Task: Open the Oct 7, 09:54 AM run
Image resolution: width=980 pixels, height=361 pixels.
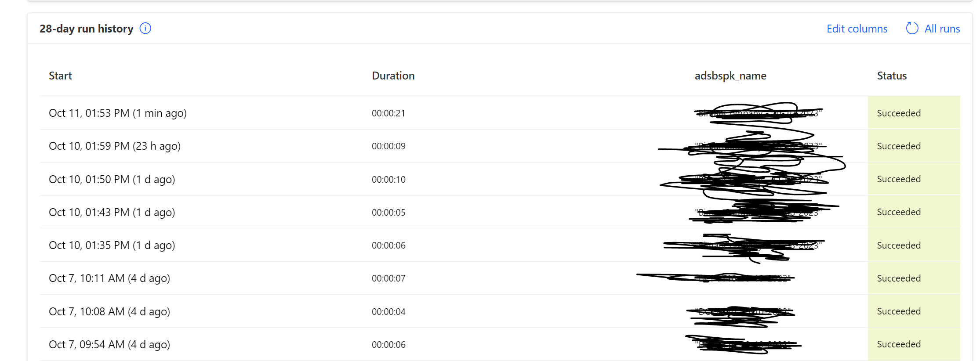Action: [x=109, y=345]
